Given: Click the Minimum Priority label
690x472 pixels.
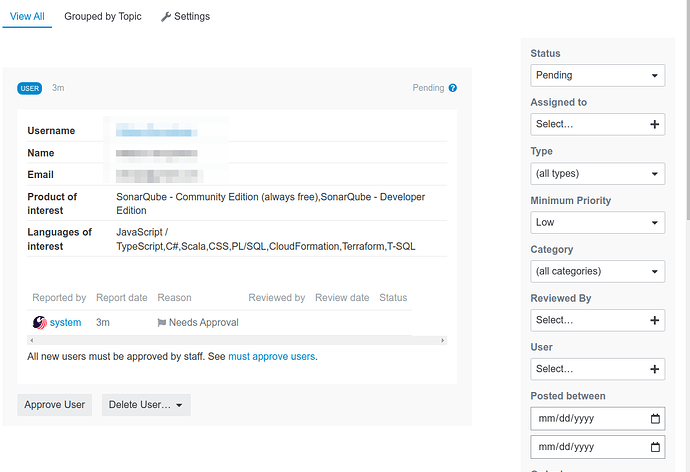Looking at the screenshot, I should (x=570, y=201).
